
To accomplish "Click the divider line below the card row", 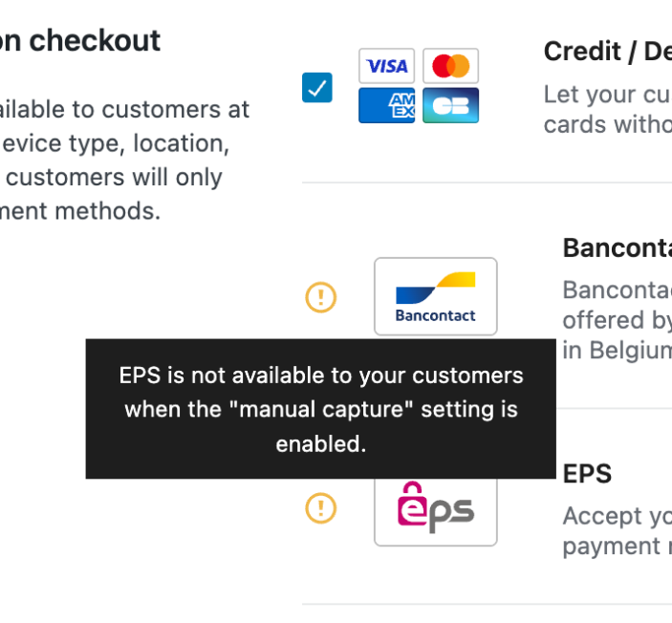I will tap(487, 183).
